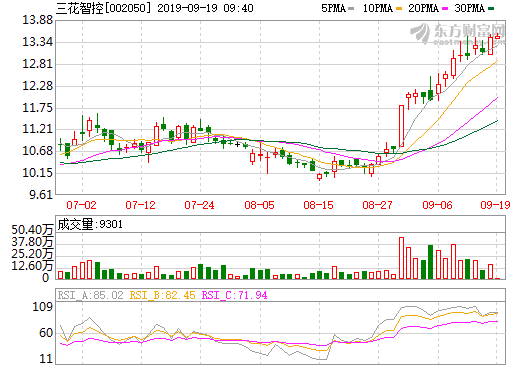Click the 13.88 price axis label
This screenshot has height=365, width=520.
(x=37, y=20)
